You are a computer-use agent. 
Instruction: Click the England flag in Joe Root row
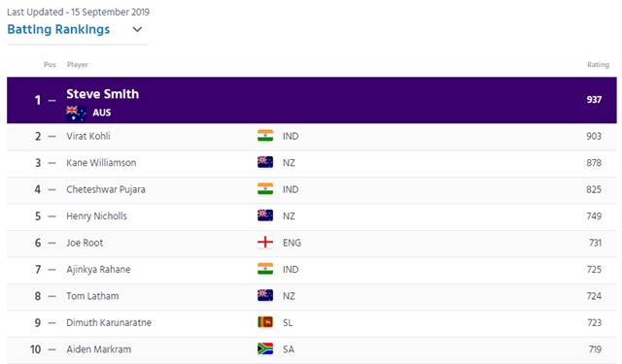[265, 243]
